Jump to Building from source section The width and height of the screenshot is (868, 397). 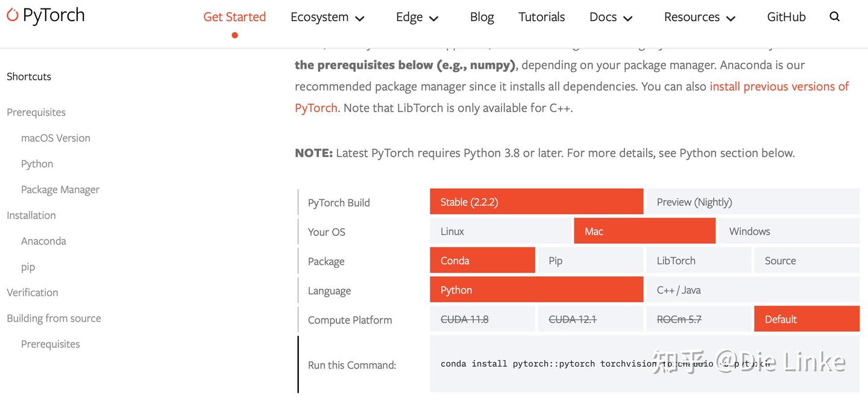[x=54, y=318]
